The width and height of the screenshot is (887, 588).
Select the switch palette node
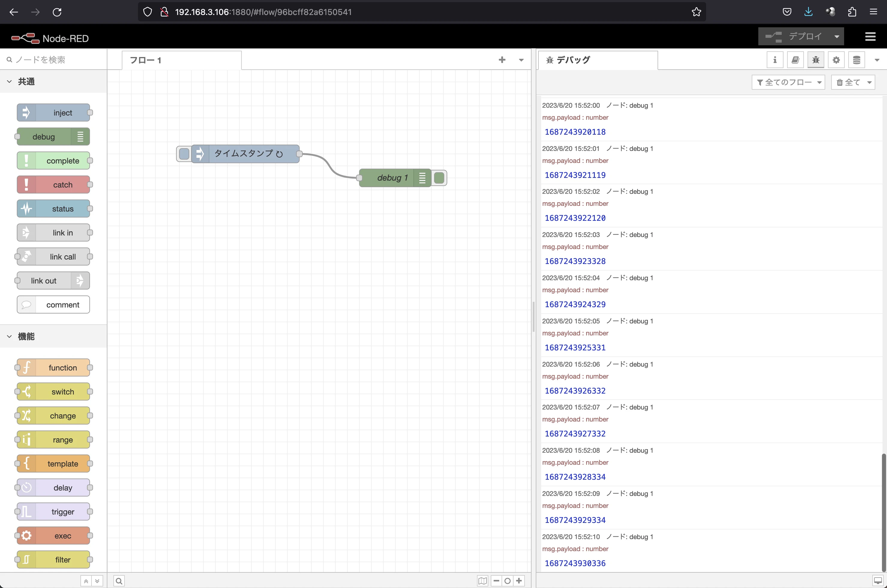[53, 391]
